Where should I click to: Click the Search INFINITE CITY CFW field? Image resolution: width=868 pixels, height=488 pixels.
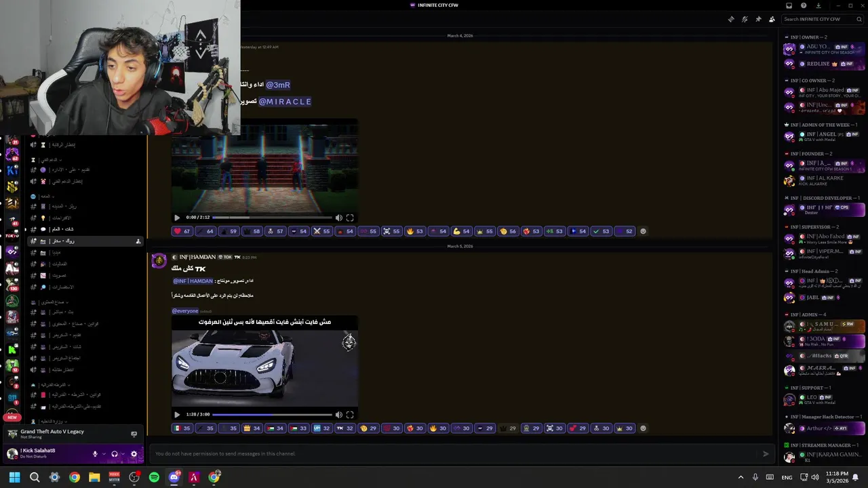[x=821, y=19]
